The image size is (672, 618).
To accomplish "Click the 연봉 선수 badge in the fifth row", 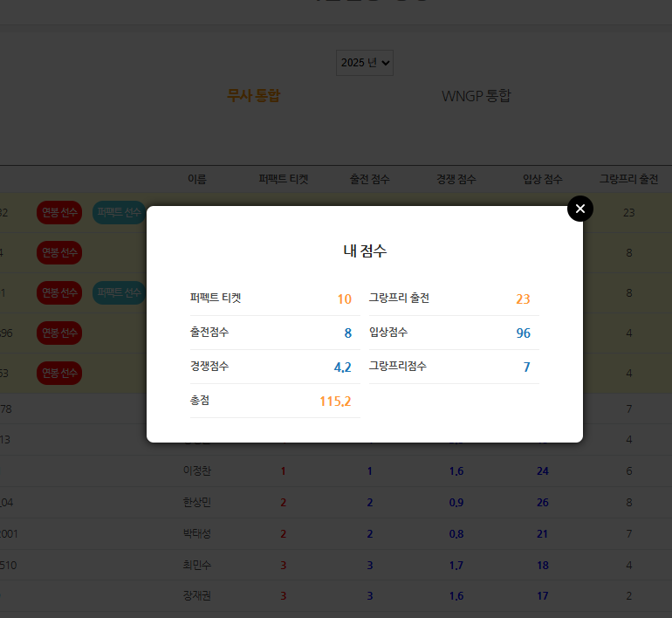I will tap(59, 373).
